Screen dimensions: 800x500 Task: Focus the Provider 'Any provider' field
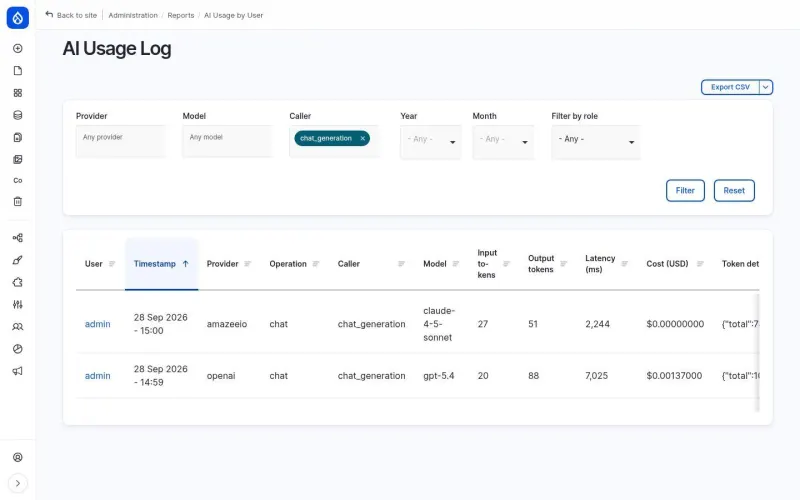[121, 141]
